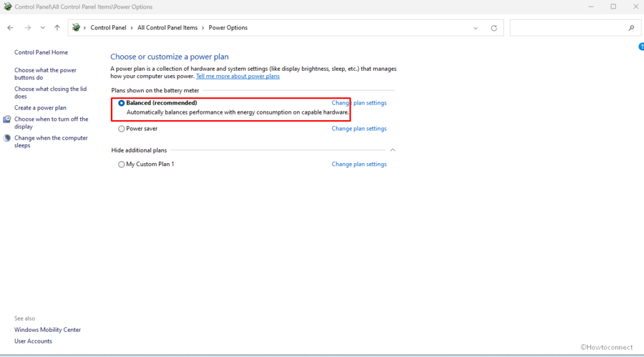Image resolution: width=644 pixels, height=357 pixels.
Task: Refresh the page using the refresh icon
Action: click(x=493, y=28)
